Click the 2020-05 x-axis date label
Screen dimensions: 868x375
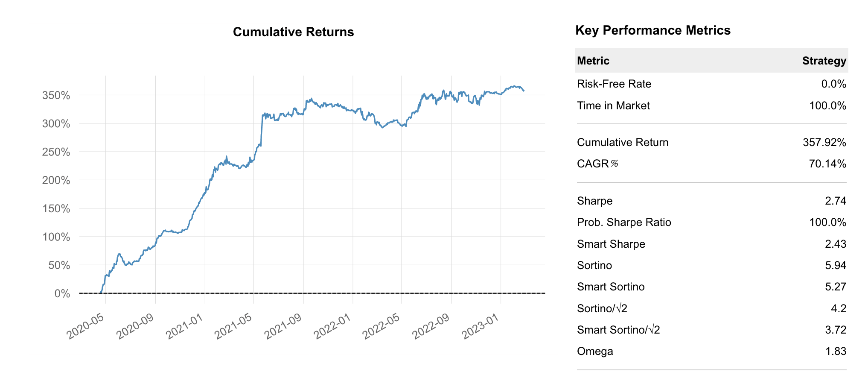86,327
